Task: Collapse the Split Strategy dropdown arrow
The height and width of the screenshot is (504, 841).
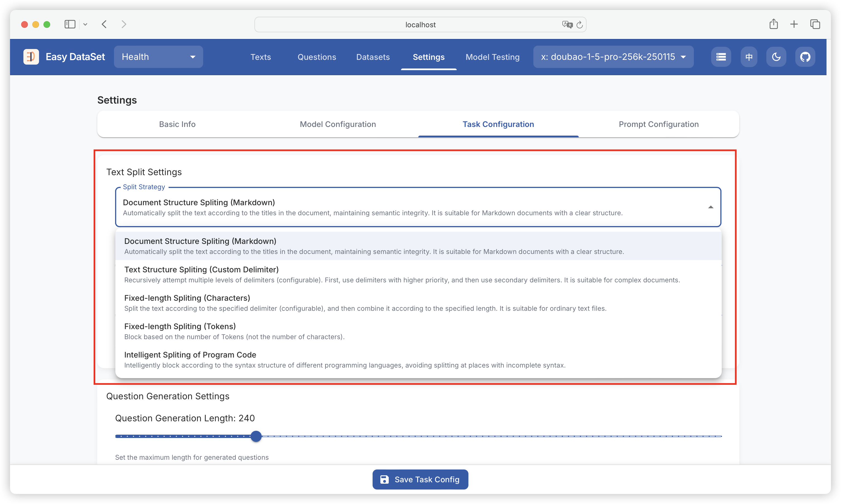Action: 711,207
